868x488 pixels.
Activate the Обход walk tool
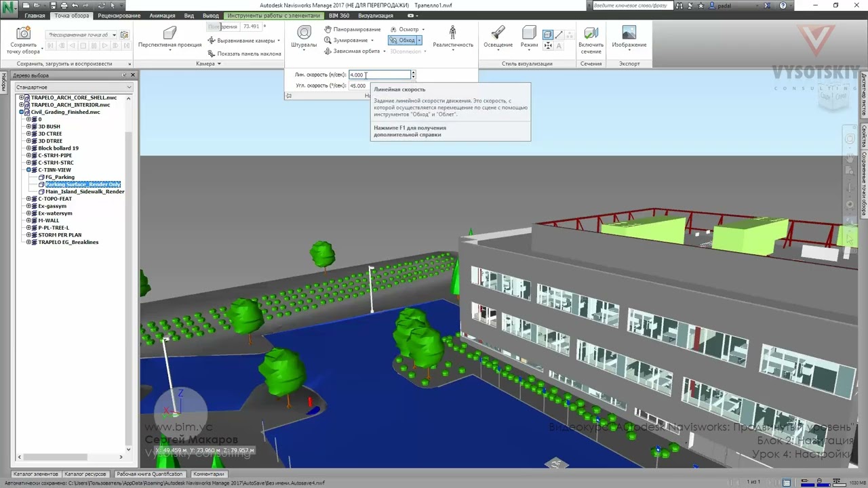tap(402, 40)
